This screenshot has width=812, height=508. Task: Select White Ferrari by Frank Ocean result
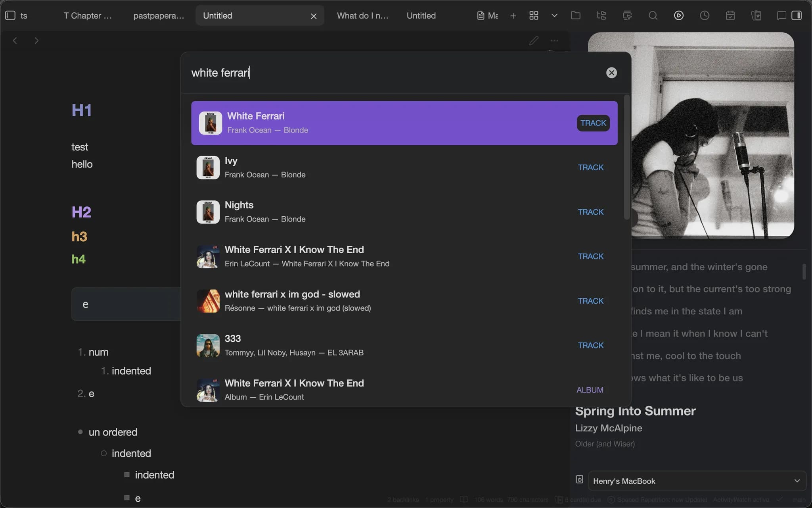tap(404, 123)
